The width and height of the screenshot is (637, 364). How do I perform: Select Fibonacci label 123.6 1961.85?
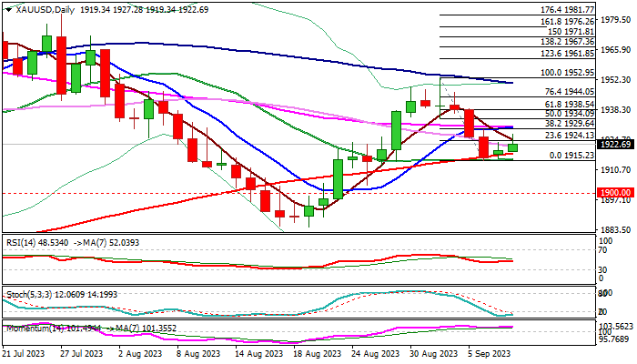pyautogui.click(x=567, y=54)
